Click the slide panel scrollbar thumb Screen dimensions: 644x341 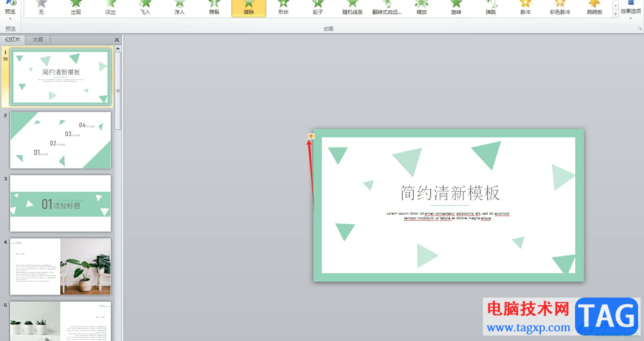pyautogui.click(x=118, y=91)
